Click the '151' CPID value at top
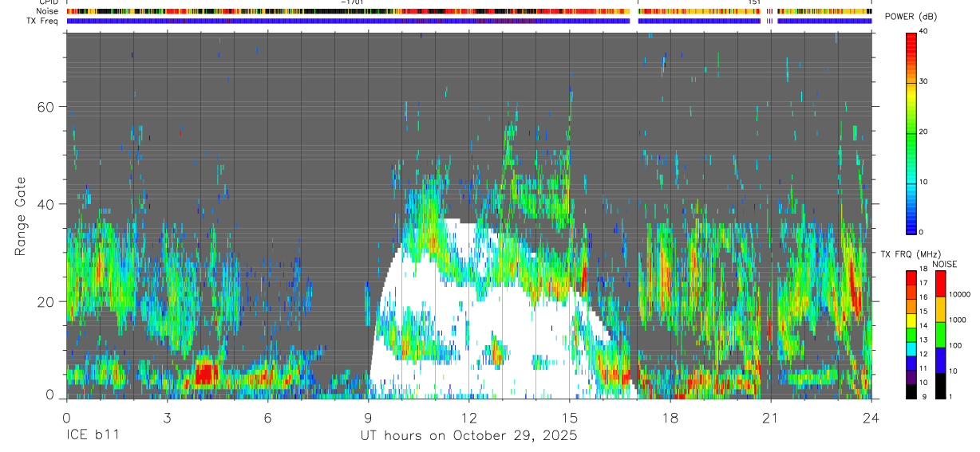Screen dimensions: 980x452 [x=754, y=2]
